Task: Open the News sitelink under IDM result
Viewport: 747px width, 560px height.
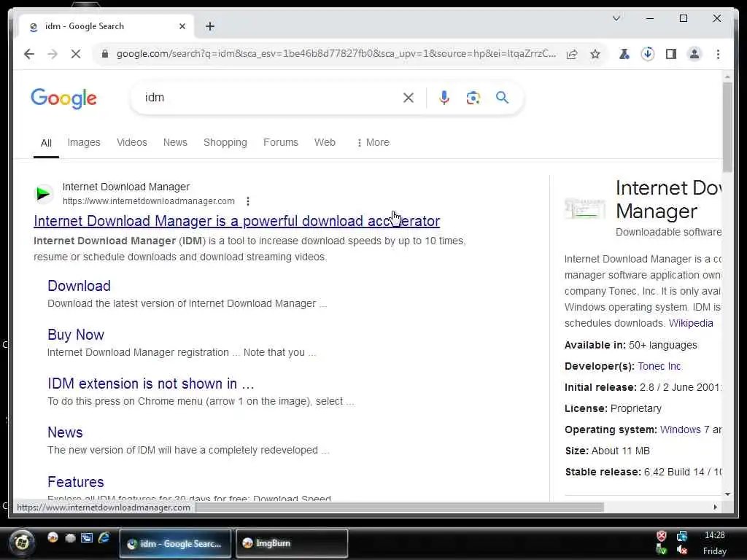Action: 65,432
